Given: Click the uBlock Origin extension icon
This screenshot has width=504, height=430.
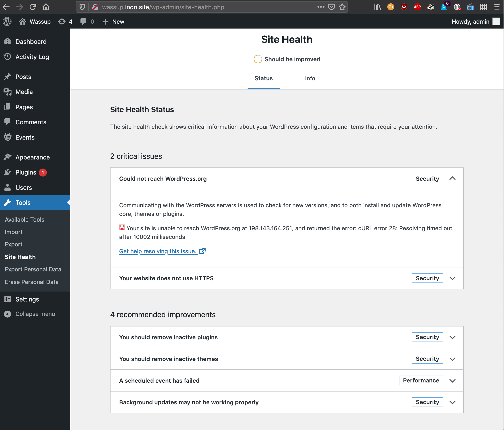Looking at the screenshot, I should (x=404, y=7).
